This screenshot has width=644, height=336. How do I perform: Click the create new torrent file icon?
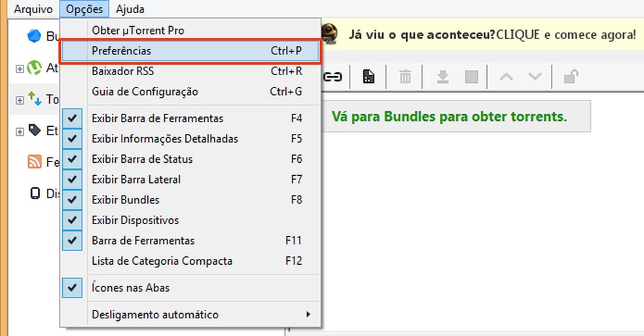[368, 76]
